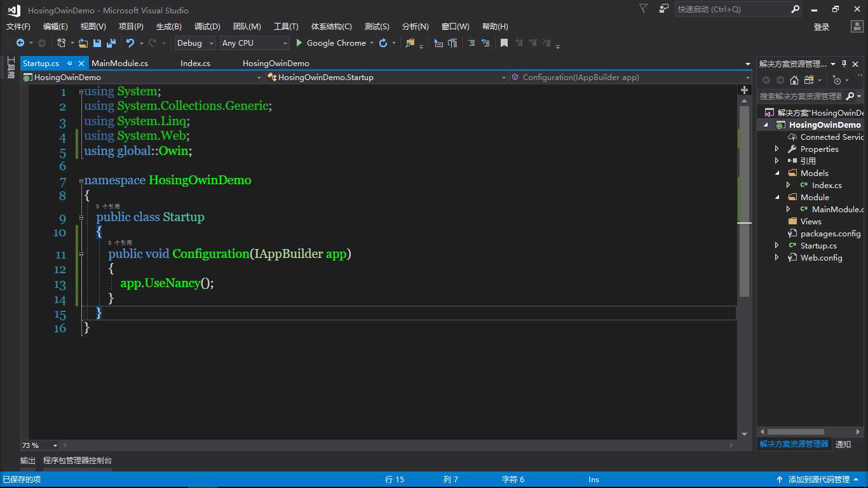868x488 pixels.
Task: Click the green start debugging arrow
Action: [x=299, y=43]
